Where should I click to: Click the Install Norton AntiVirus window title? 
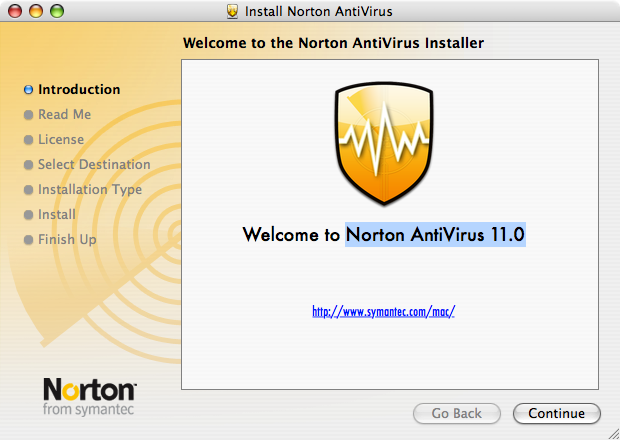coord(319,11)
